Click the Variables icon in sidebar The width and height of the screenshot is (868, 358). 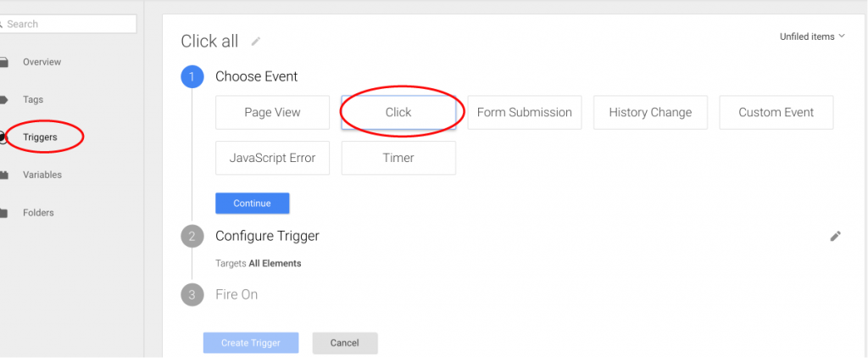coord(3,175)
